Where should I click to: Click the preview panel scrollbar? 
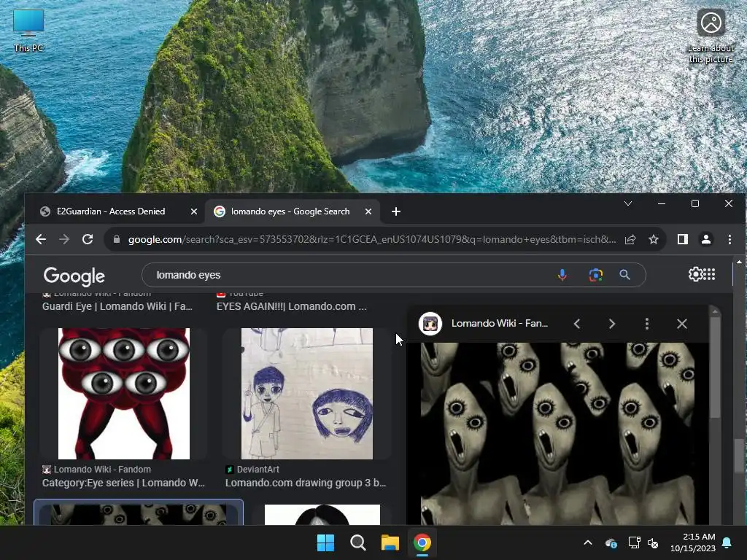[x=715, y=367]
